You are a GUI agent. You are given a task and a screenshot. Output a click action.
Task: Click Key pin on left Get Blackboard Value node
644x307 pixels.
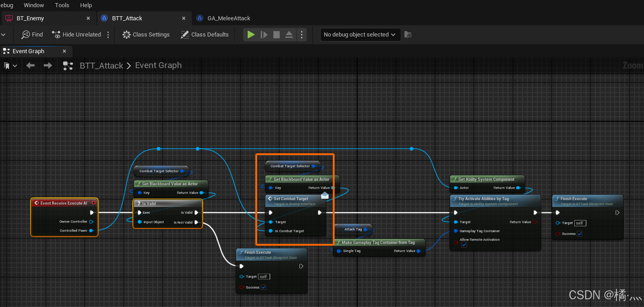(x=141, y=193)
